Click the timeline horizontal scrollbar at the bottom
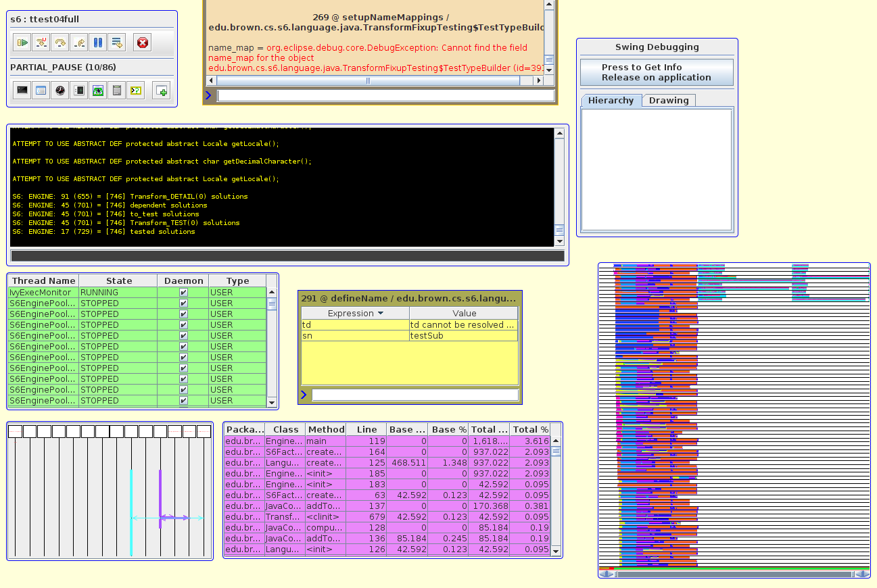The image size is (877, 588). click(x=734, y=574)
